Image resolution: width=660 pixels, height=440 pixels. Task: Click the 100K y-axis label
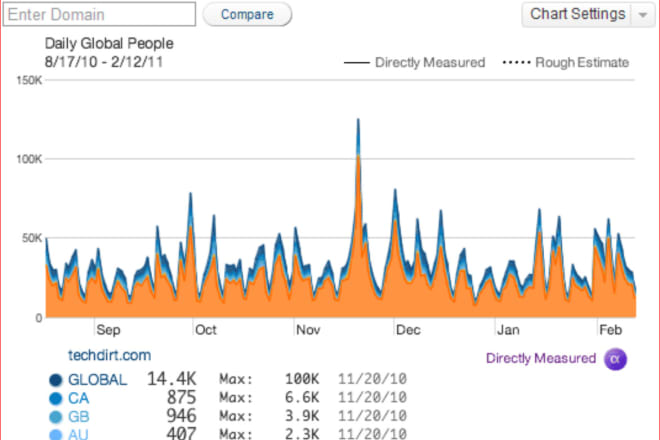(29, 159)
